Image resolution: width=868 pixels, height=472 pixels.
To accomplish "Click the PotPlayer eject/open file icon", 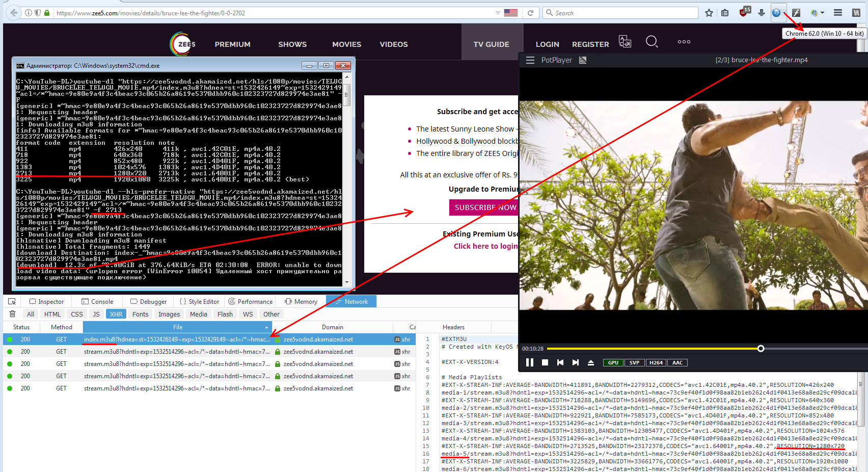I will [x=591, y=362].
